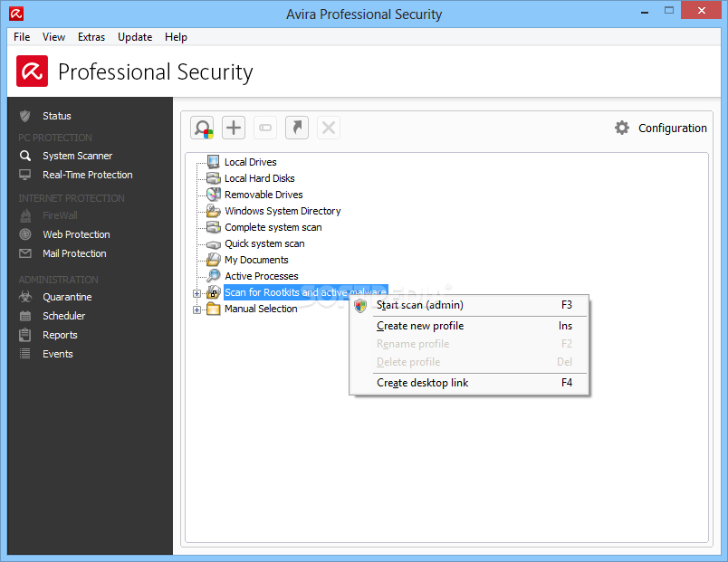
Task: Expand the Scan for Rootkits node
Action: [x=196, y=293]
